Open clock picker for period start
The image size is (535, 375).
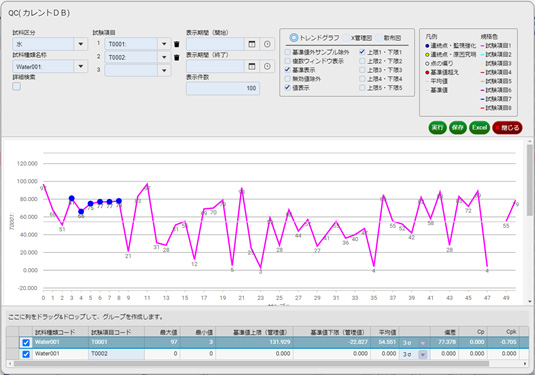click(x=267, y=44)
